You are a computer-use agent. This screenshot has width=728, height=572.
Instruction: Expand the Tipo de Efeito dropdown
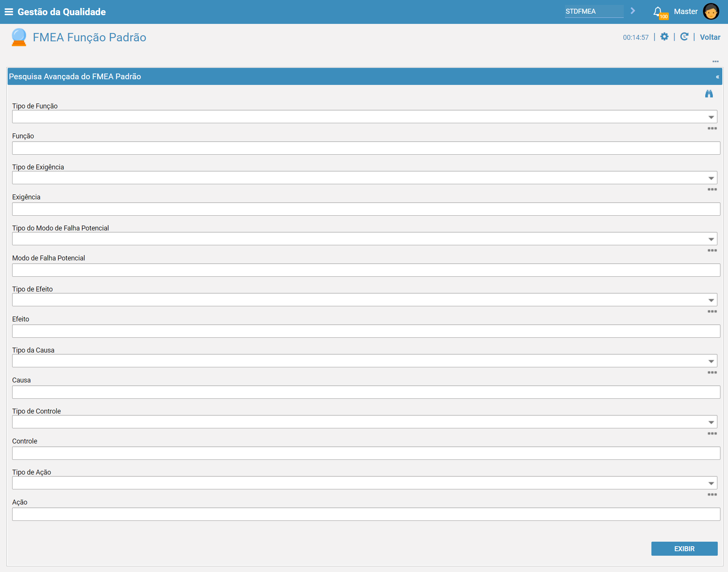711,300
